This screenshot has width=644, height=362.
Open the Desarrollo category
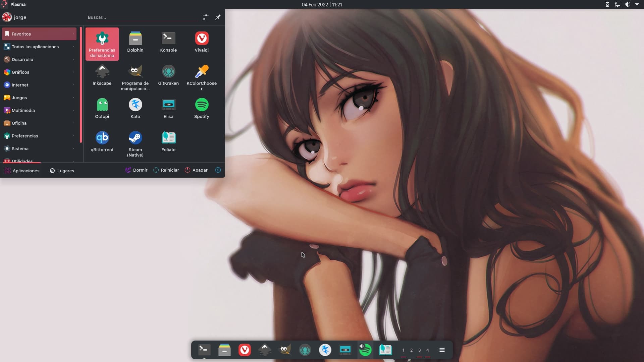(x=39, y=59)
